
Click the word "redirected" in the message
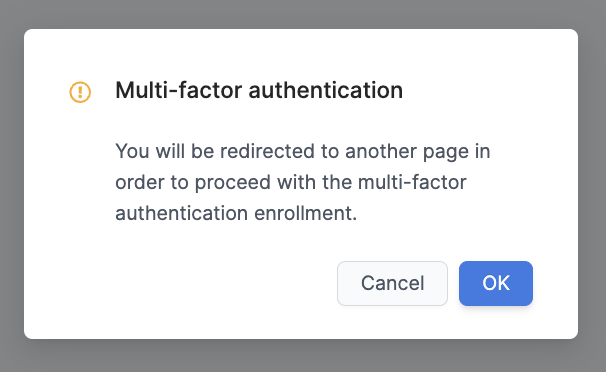click(x=267, y=151)
